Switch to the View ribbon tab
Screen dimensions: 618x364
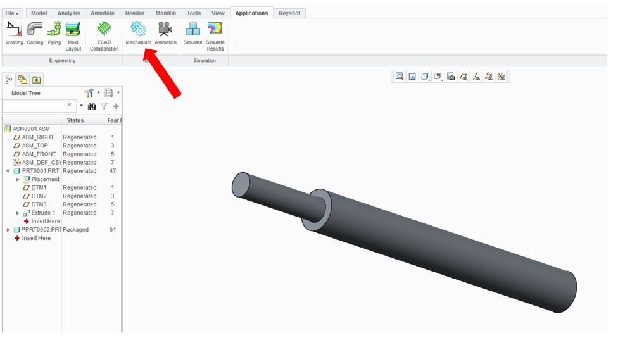(218, 13)
